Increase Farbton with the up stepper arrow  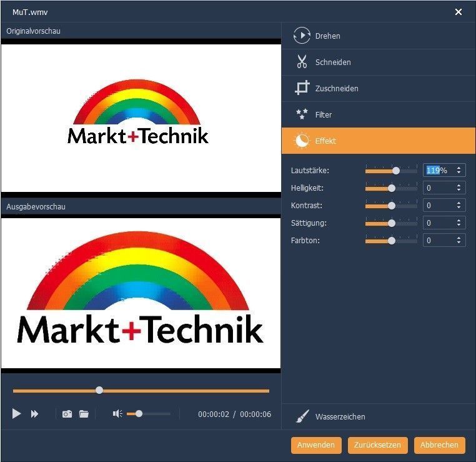[459, 238]
